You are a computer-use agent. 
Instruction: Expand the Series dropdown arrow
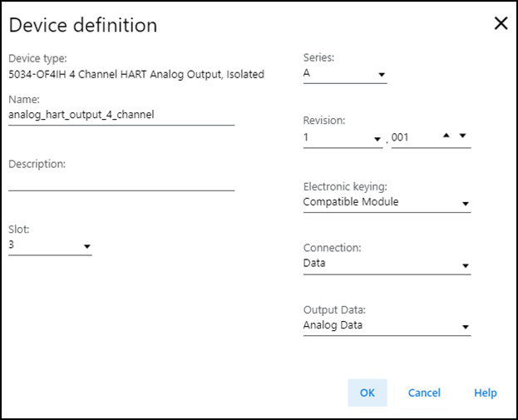pyautogui.click(x=382, y=75)
